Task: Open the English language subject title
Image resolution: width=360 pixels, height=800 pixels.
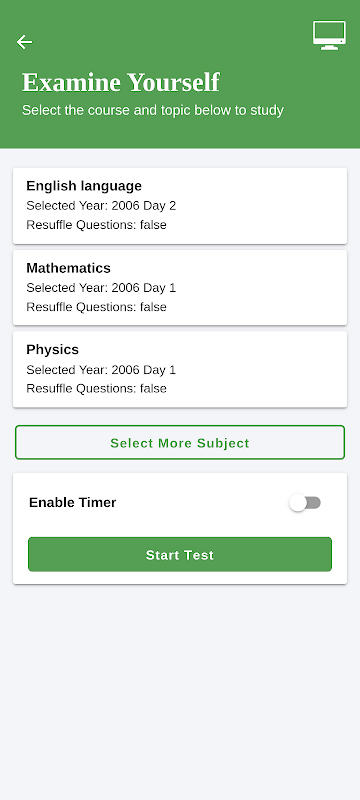Action: tap(84, 186)
